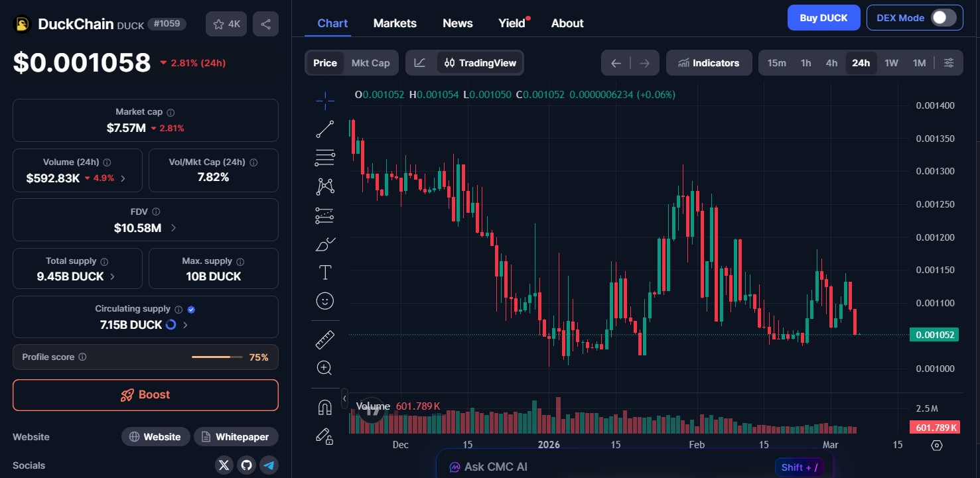This screenshot has height=478, width=980.
Task: Select the Measure ruler tool
Action: [324, 339]
